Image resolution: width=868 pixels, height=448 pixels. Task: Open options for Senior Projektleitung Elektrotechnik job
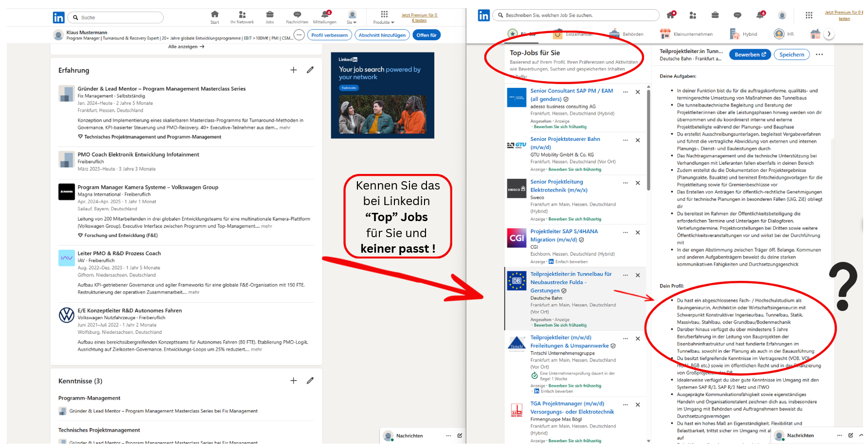pos(626,183)
